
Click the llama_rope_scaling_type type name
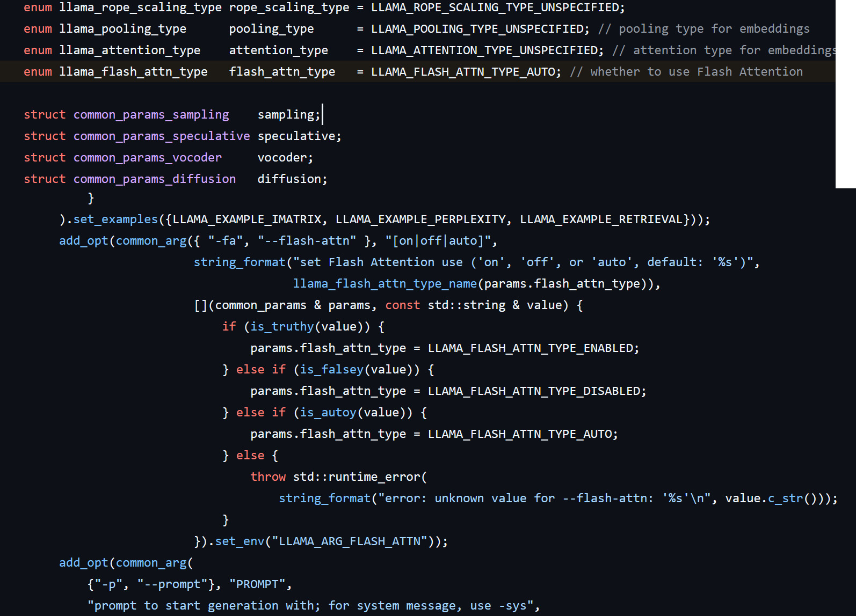pyautogui.click(x=140, y=8)
